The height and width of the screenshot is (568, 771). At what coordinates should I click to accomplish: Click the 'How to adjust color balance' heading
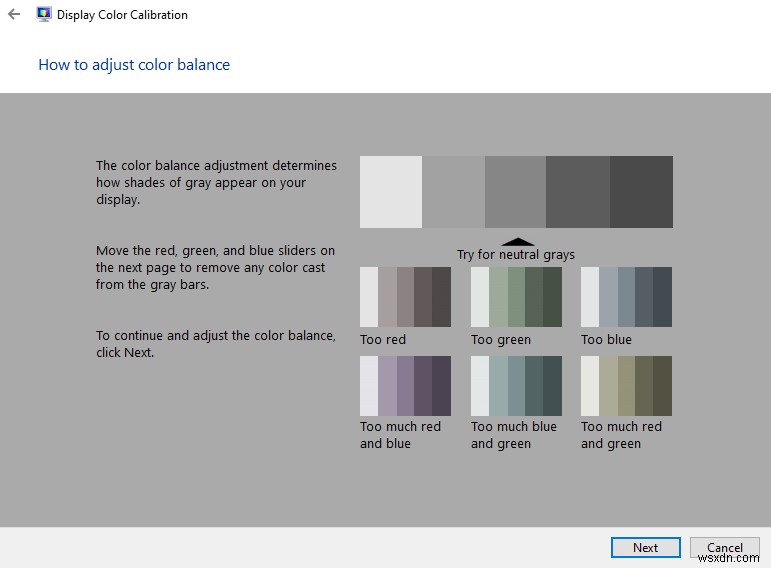pyautogui.click(x=134, y=64)
